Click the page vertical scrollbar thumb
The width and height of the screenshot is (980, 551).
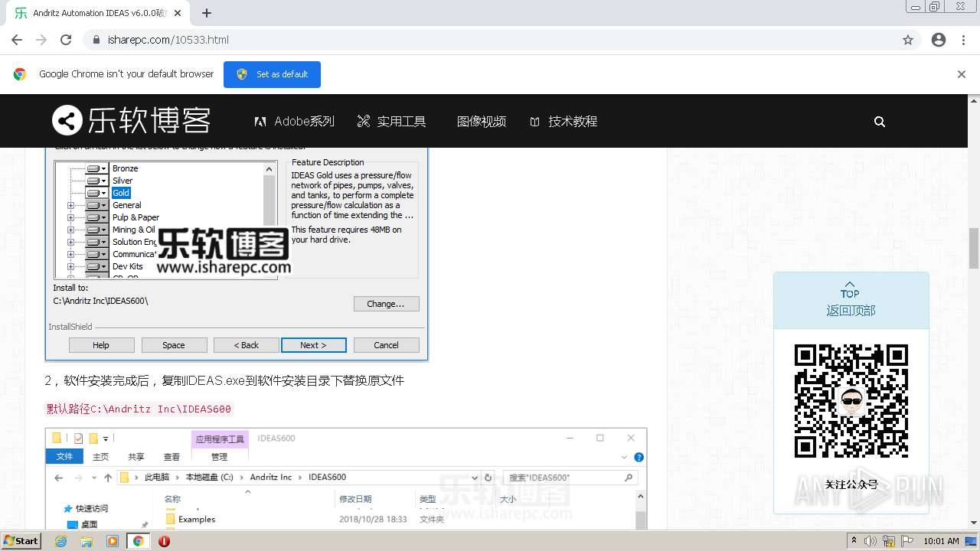click(x=974, y=248)
